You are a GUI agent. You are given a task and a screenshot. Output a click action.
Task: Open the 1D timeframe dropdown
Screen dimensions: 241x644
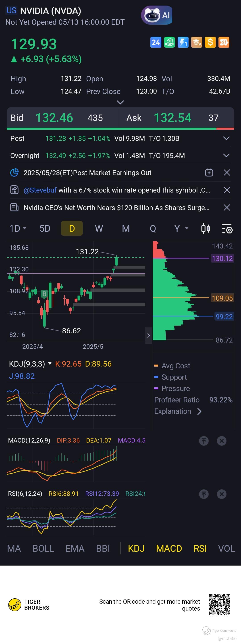18,228
